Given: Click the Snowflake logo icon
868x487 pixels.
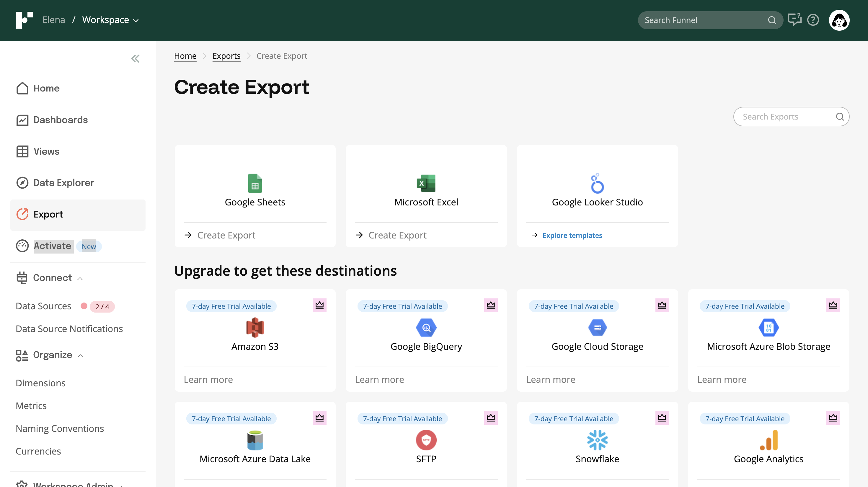Looking at the screenshot, I should coord(597,440).
